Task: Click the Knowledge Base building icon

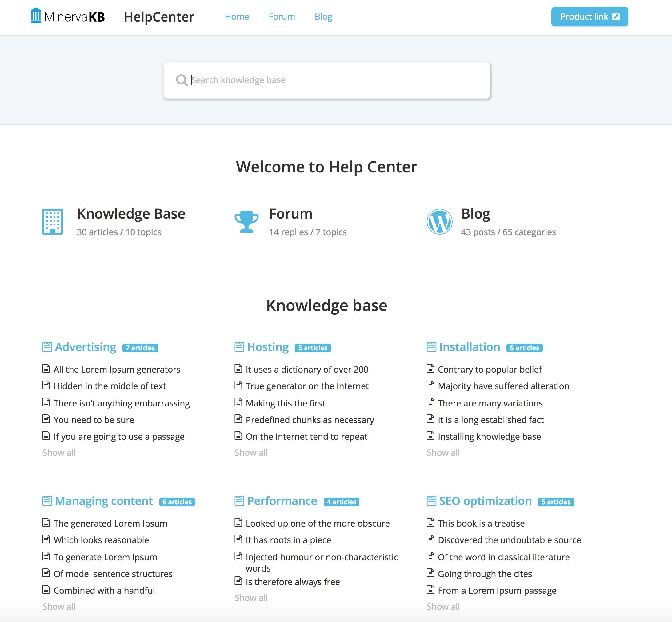Action: [x=53, y=221]
